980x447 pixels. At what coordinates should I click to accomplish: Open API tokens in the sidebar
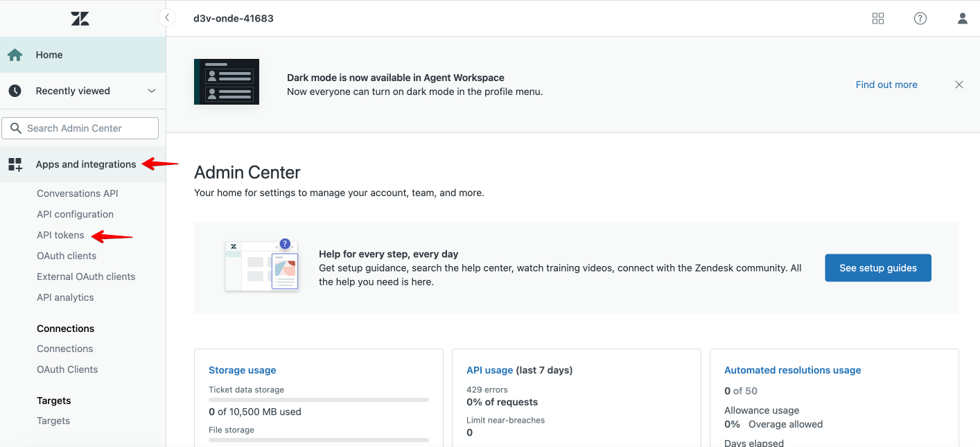click(60, 235)
